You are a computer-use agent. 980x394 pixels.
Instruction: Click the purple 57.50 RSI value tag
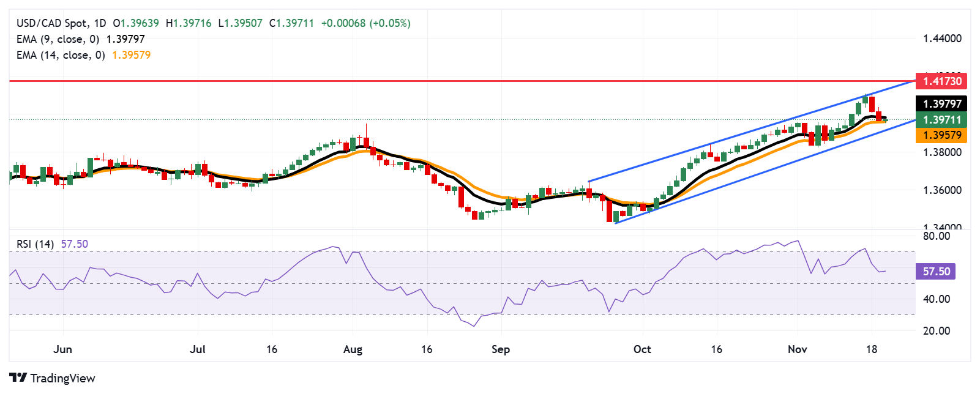point(936,271)
